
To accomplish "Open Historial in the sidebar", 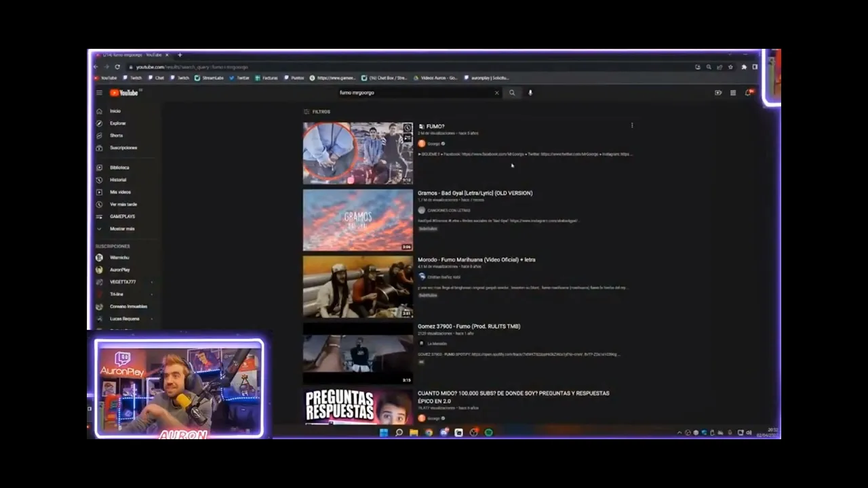I will click(118, 180).
